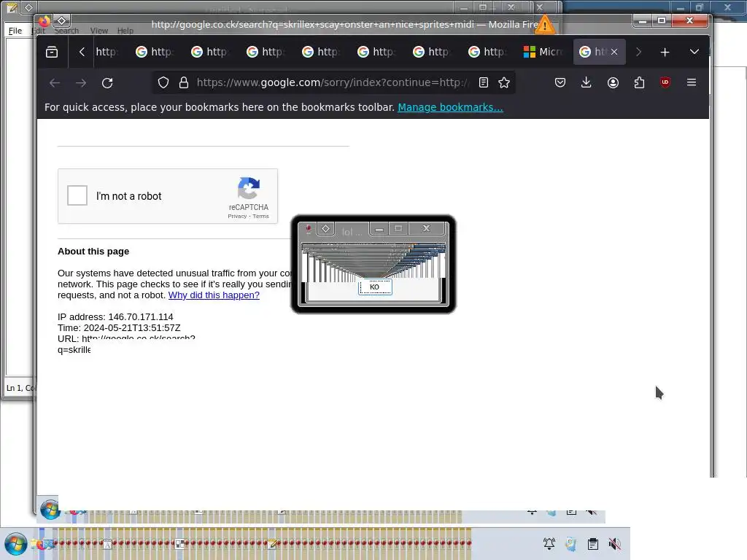The image size is (747, 560).
Task: Select the notepad-with-pencil taskbar item
Action: pyautogui.click(x=273, y=544)
